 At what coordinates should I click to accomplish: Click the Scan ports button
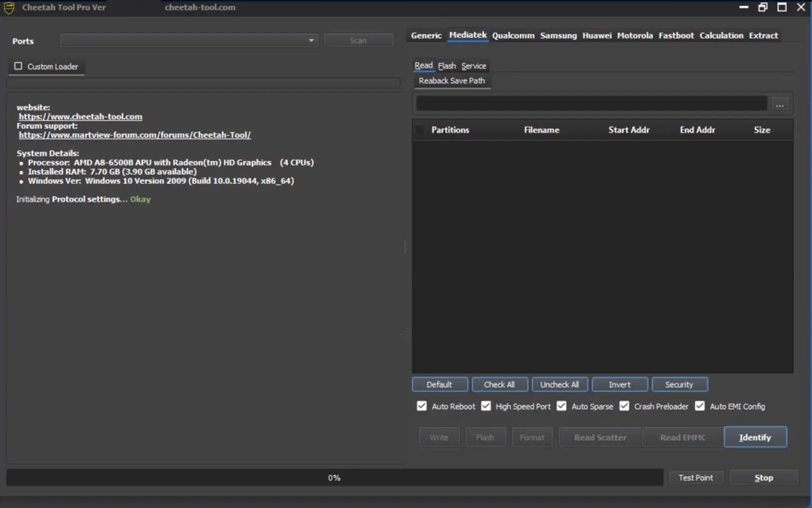[x=358, y=40]
